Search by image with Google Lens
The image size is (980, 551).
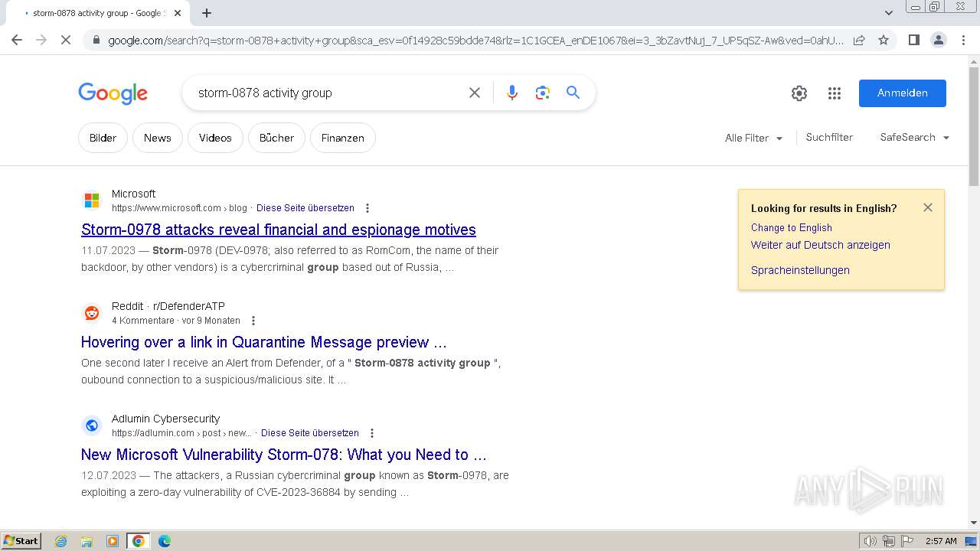tap(543, 93)
